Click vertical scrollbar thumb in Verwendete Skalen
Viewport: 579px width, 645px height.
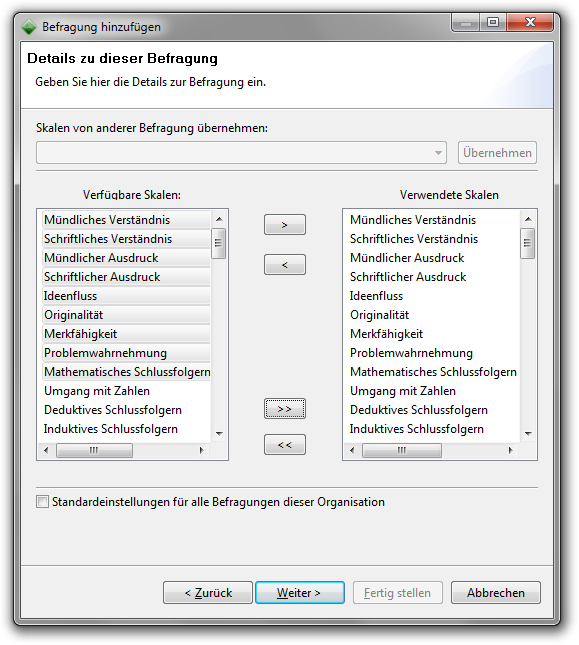[x=528, y=243]
